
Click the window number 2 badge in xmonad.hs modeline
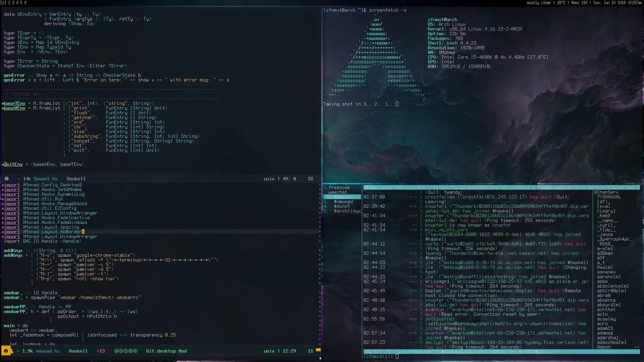coord(6,351)
